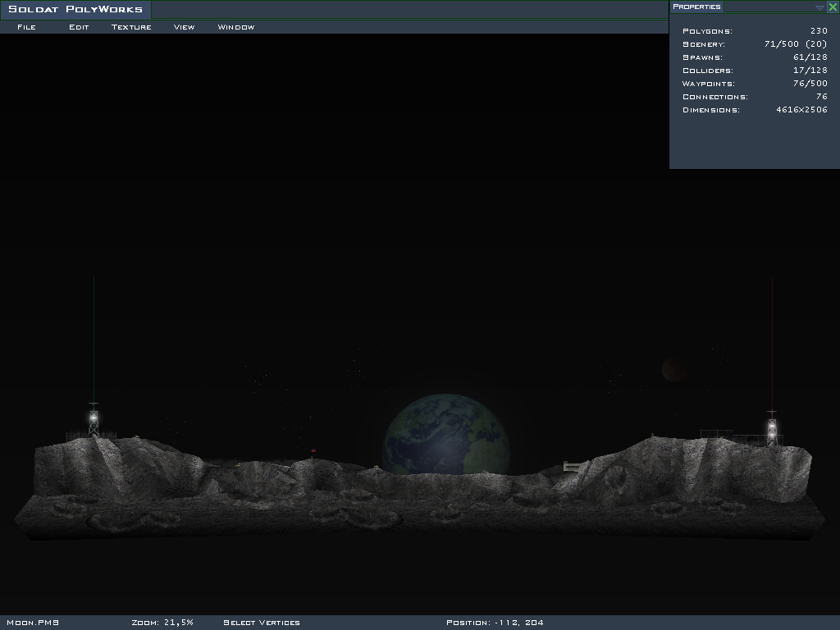This screenshot has height=630, width=840.
Task: Select the Properties panel title tab
Action: [x=696, y=7]
